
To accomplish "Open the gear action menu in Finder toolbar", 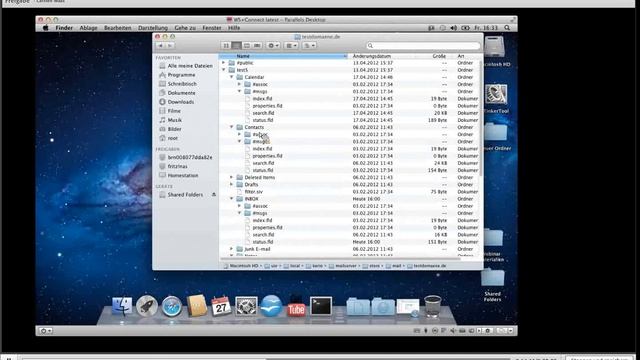I will [273, 46].
